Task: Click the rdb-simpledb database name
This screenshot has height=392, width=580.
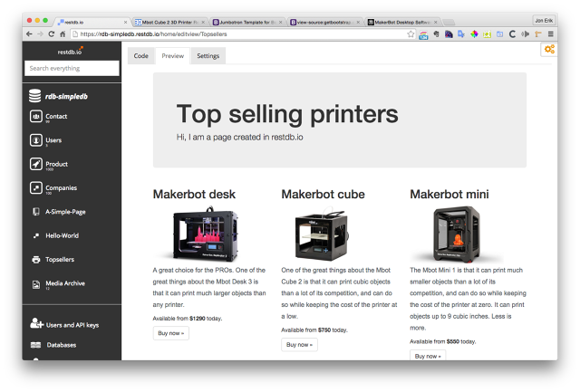Action: click(66, 97)
